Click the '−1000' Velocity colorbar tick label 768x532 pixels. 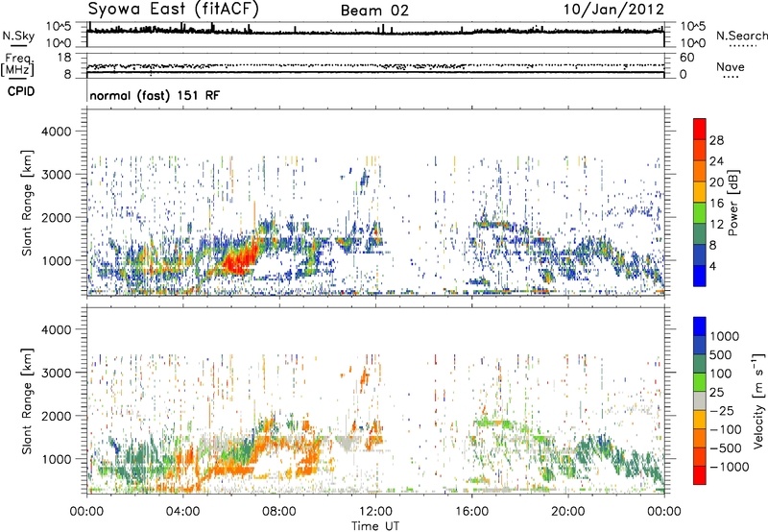730,467
